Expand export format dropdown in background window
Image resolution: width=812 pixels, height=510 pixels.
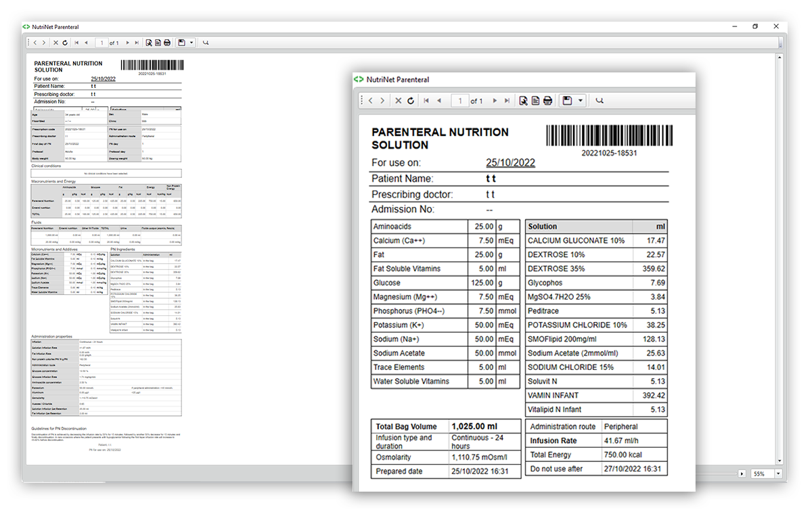(191, 43)
